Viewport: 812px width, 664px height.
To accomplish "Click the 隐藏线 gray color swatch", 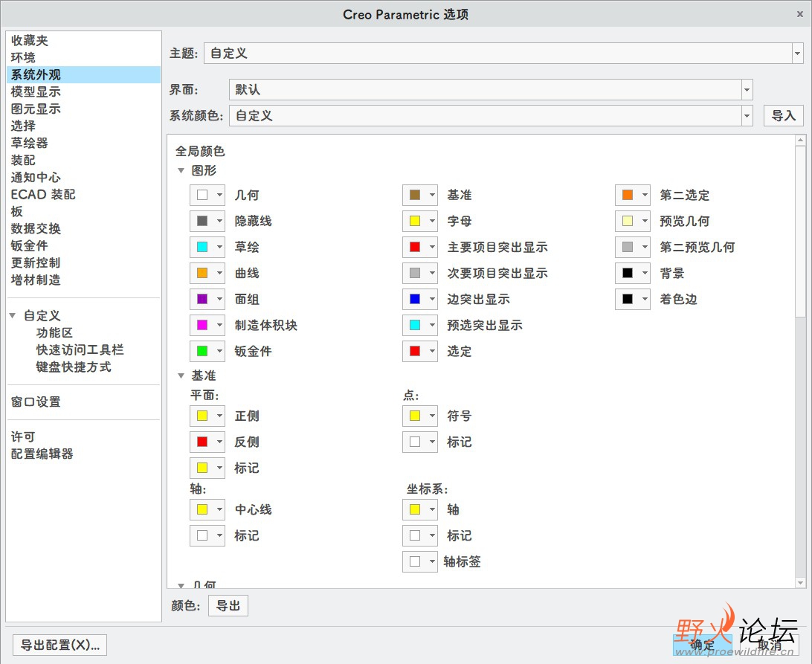I will click(202, 221).
